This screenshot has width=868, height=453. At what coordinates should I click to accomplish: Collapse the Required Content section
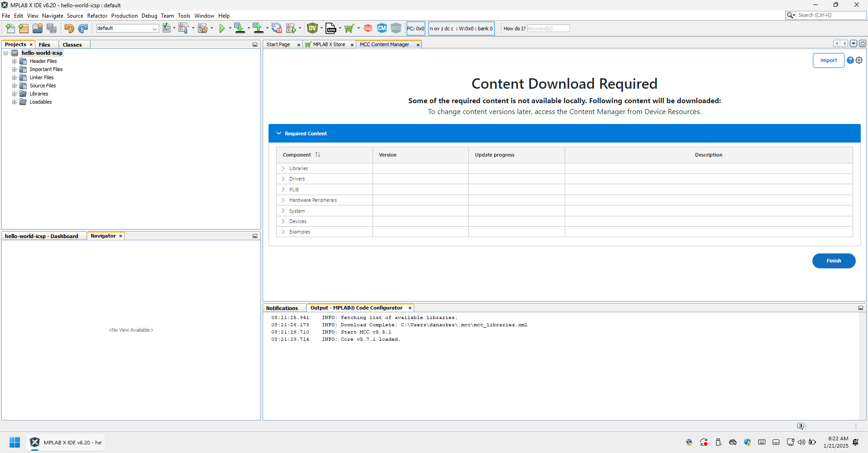(278, 134)
